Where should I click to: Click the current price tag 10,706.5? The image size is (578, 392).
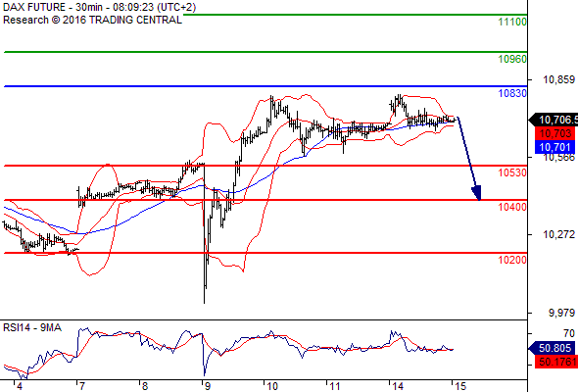pos(554,120)
